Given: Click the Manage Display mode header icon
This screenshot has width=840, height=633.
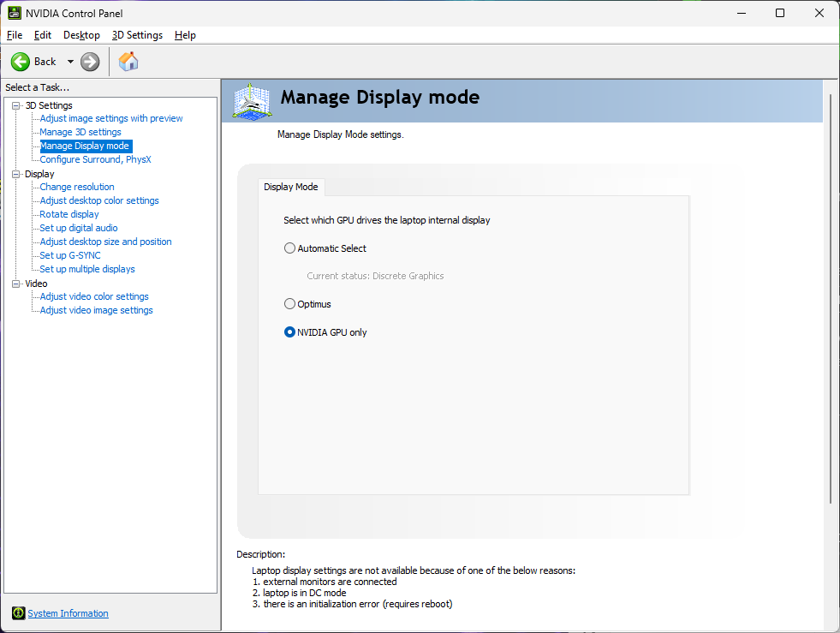Looking at the screenshot, I should 253,101.
